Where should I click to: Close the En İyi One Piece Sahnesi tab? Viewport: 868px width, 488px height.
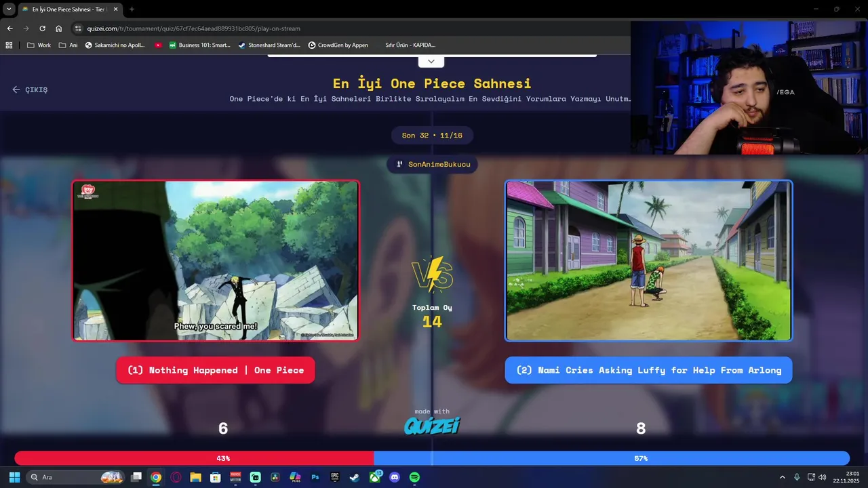coord(116,9)
